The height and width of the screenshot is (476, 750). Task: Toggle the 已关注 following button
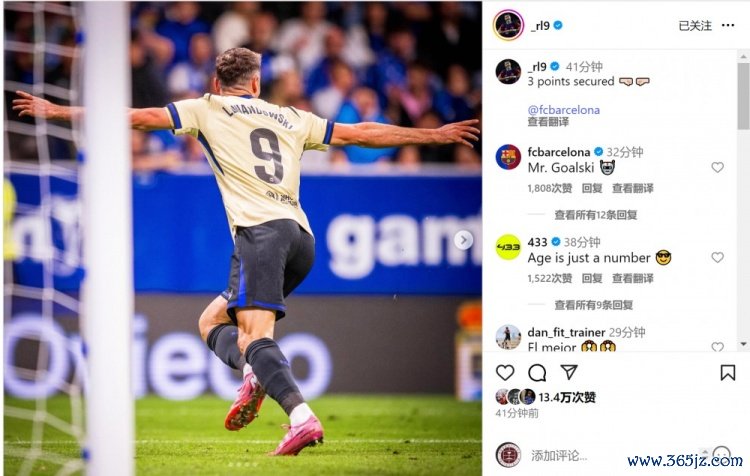coord(695,25)
